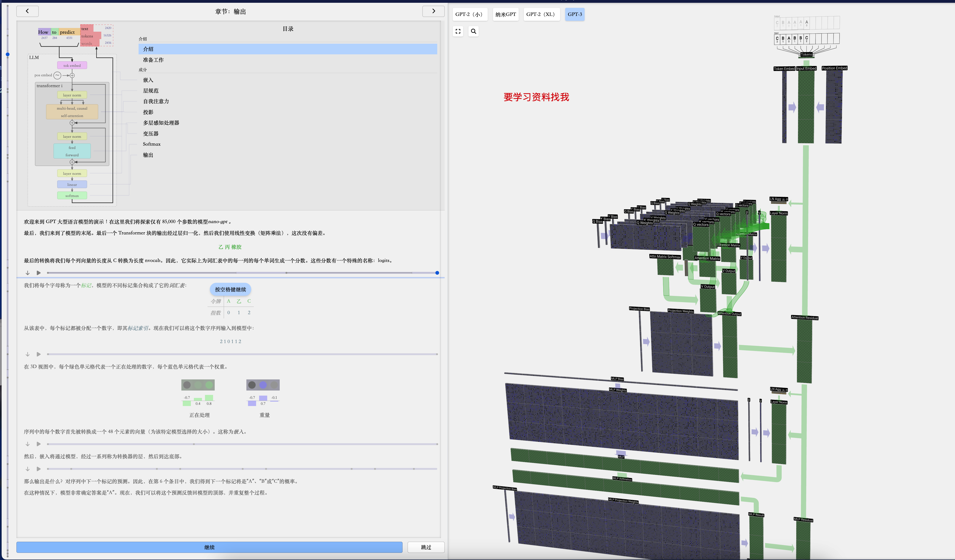
Task: Select 纳米GPT model tab
Action: tap(505, 14)
